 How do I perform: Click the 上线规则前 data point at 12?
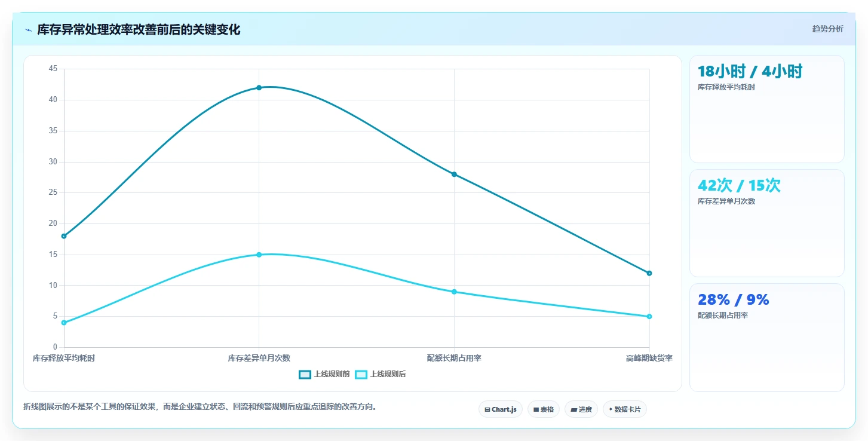click(649, 273)
